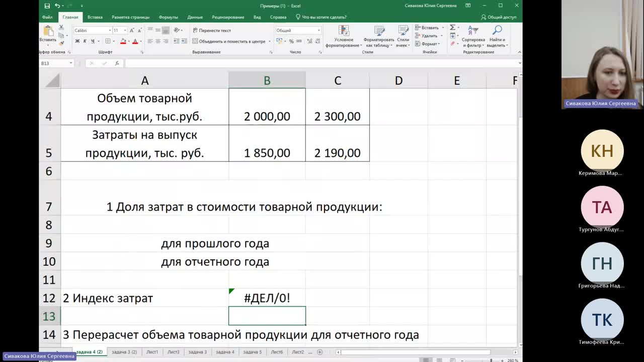Open the Файл menu tab

tap(47, 17)
